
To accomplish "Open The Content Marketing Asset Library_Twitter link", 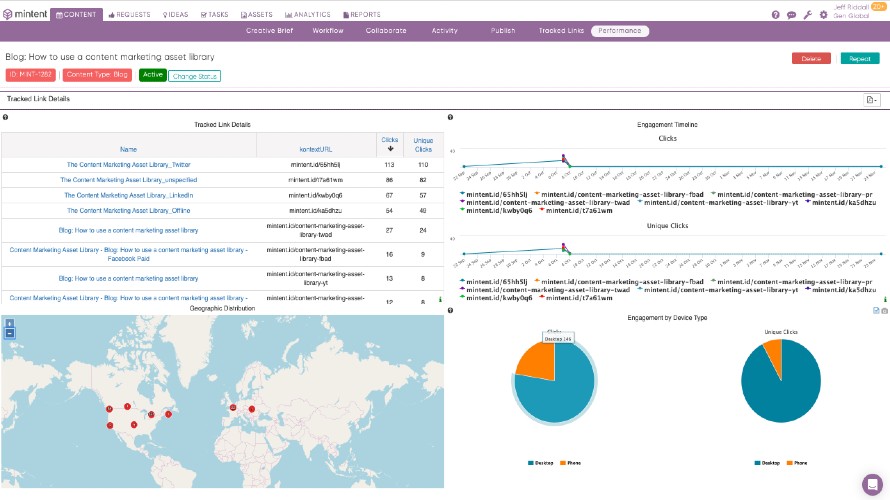I will click(128, 164).
